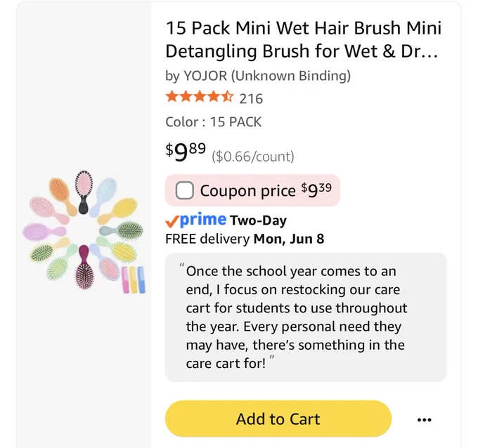This screenshot has width=478, height=448.
Task: Open the hair brush product thumbnail
Action: tap(84, 230)
